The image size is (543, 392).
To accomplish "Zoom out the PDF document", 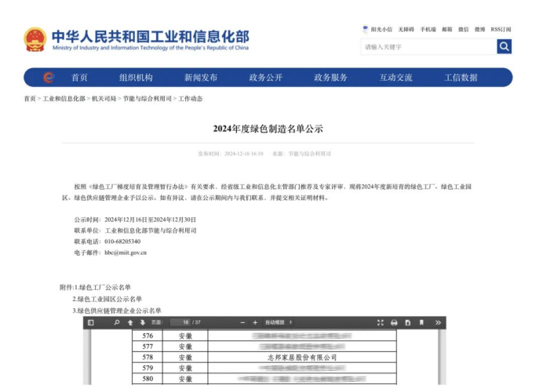I will tap(242, 322).
